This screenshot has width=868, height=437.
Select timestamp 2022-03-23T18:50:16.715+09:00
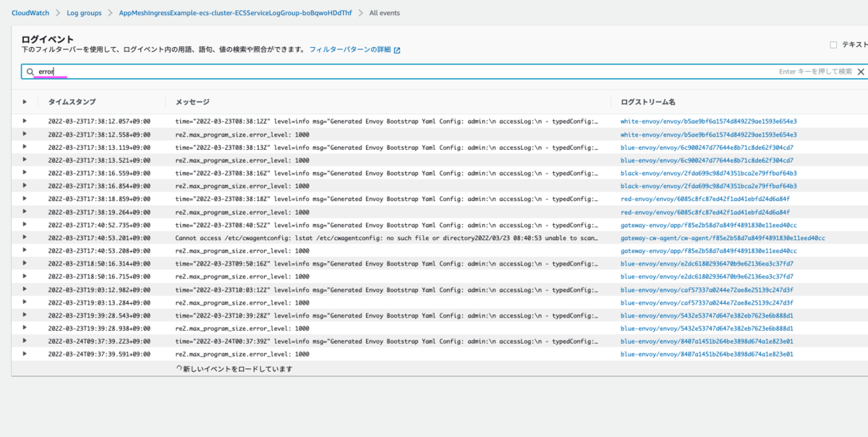99,276
